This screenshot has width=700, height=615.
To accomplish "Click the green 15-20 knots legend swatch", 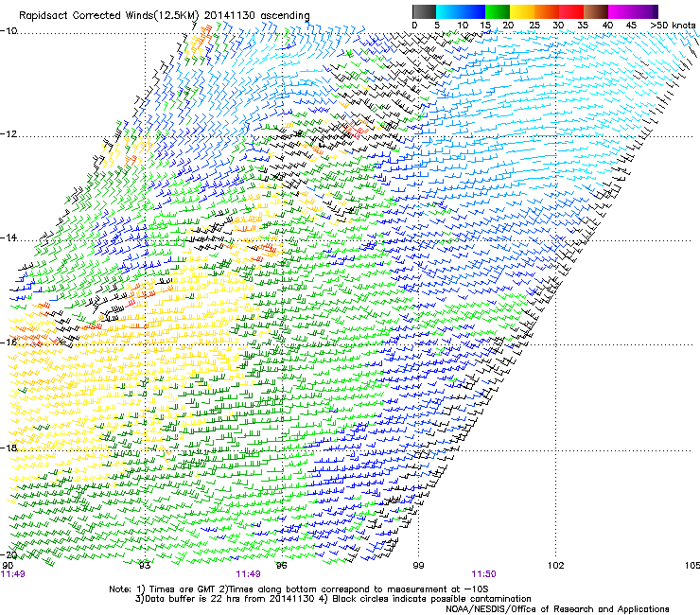I will pos(498,11).
